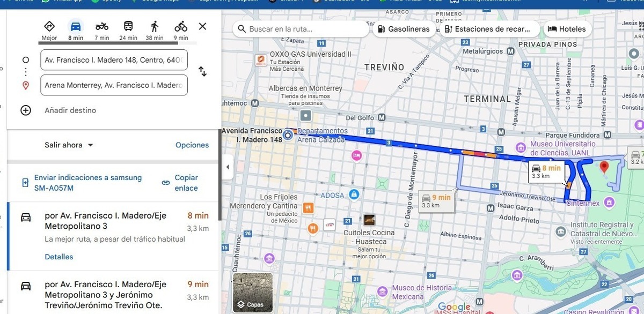
Task: Click the origin marker on Avenida Francisco I. Madero
Action: pos(288,135)
